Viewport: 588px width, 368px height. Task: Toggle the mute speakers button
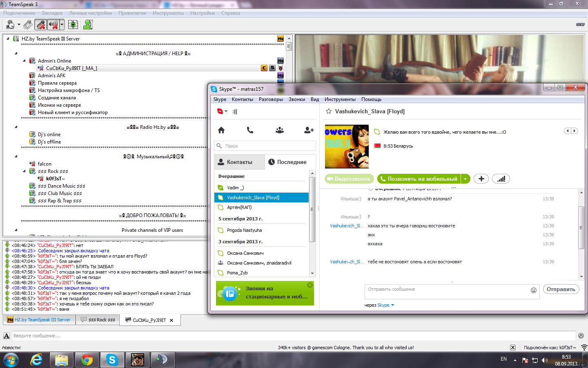tap(53, 25)
